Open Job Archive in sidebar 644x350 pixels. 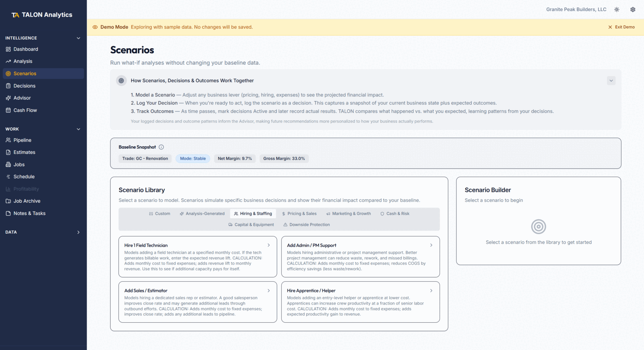pos(43,201)
